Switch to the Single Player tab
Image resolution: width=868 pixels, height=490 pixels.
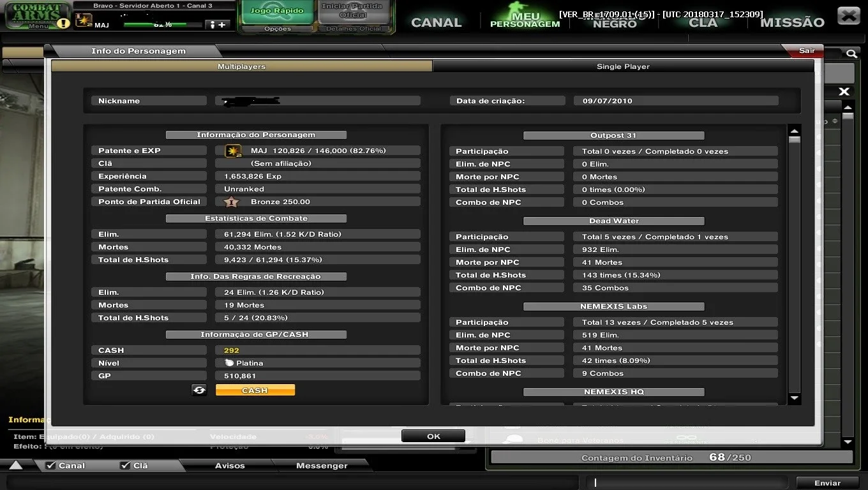coord(623,66)
